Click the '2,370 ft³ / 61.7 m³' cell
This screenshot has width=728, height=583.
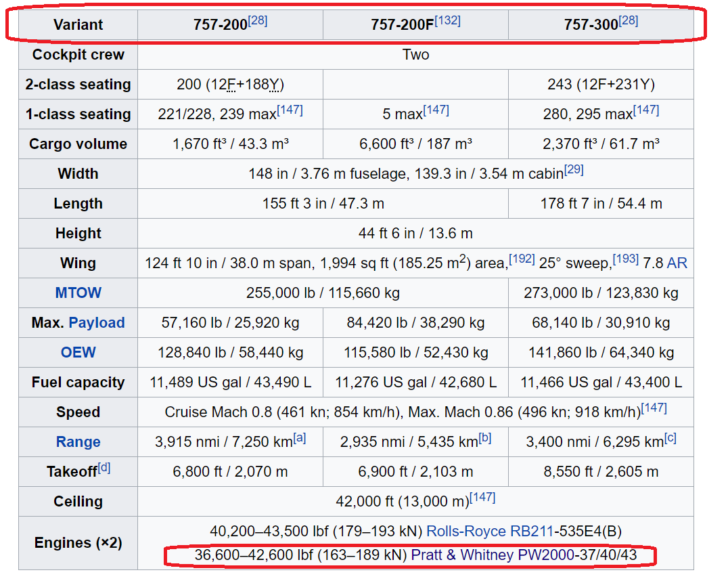point(601,144)
